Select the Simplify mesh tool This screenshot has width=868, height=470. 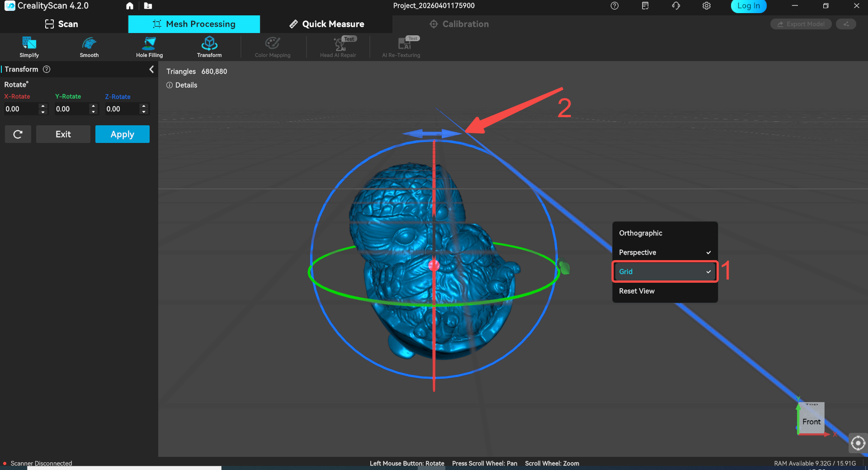pyautogui.click(x=29, y=47)
